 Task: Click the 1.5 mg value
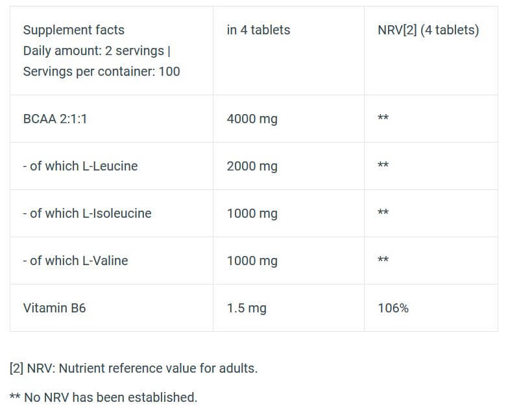[x=247, y=308]
